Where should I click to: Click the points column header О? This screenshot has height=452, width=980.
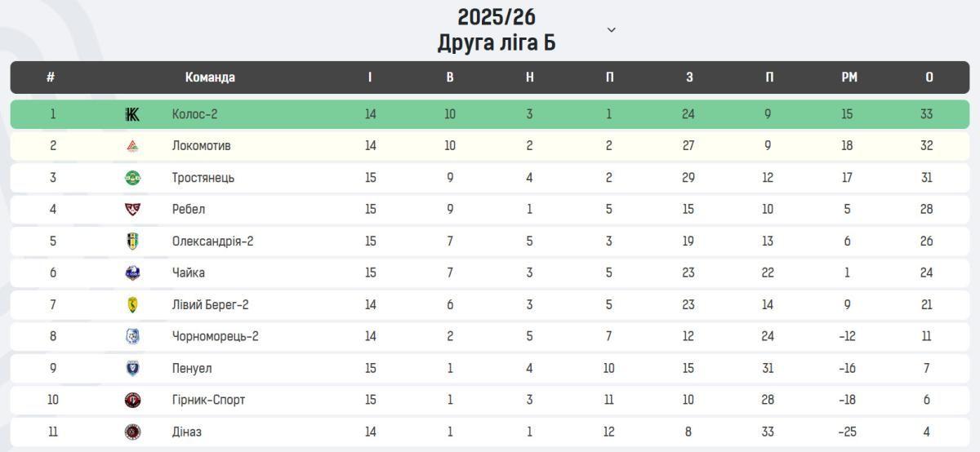tap(929, 78)
